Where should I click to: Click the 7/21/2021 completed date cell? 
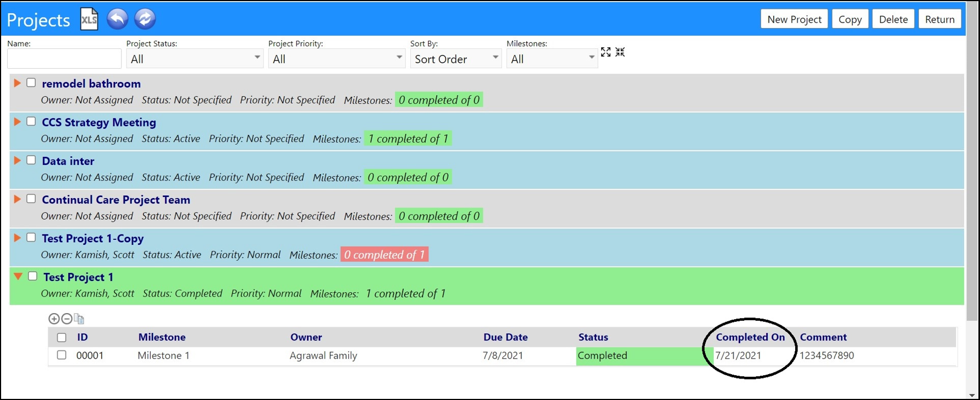[738, 355]
